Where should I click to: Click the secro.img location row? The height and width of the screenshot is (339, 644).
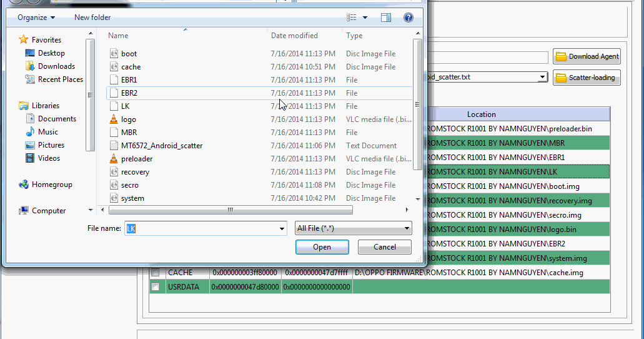pos(518,215)
